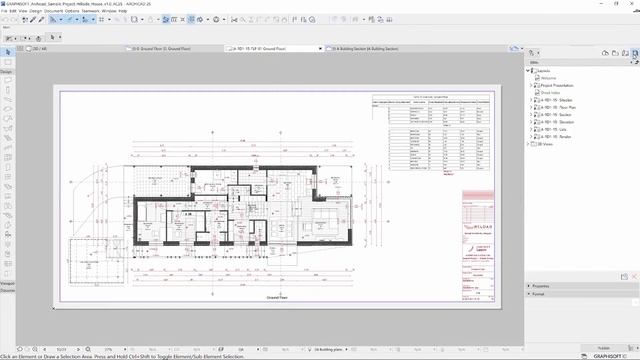640x360 pixels.
Task: Collapse the Layouts tree root
Action: pyautogui.click(x=528, y=71)
